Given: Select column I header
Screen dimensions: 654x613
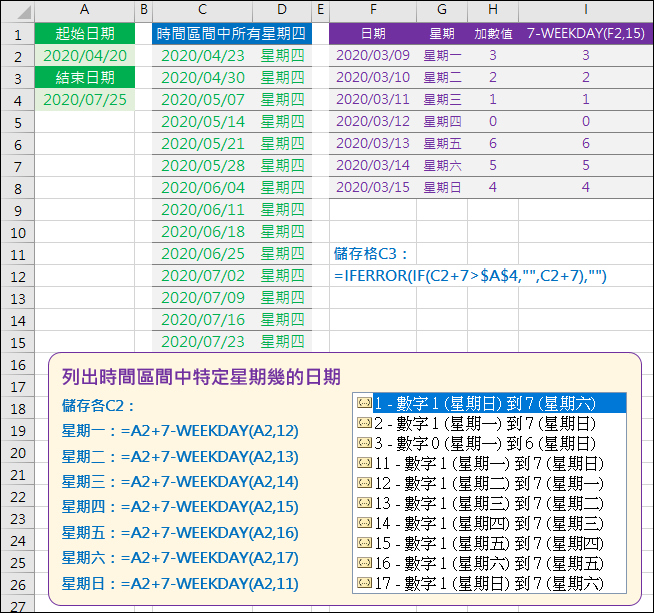Looking at the screenshot, I should (x=586, y=10).
